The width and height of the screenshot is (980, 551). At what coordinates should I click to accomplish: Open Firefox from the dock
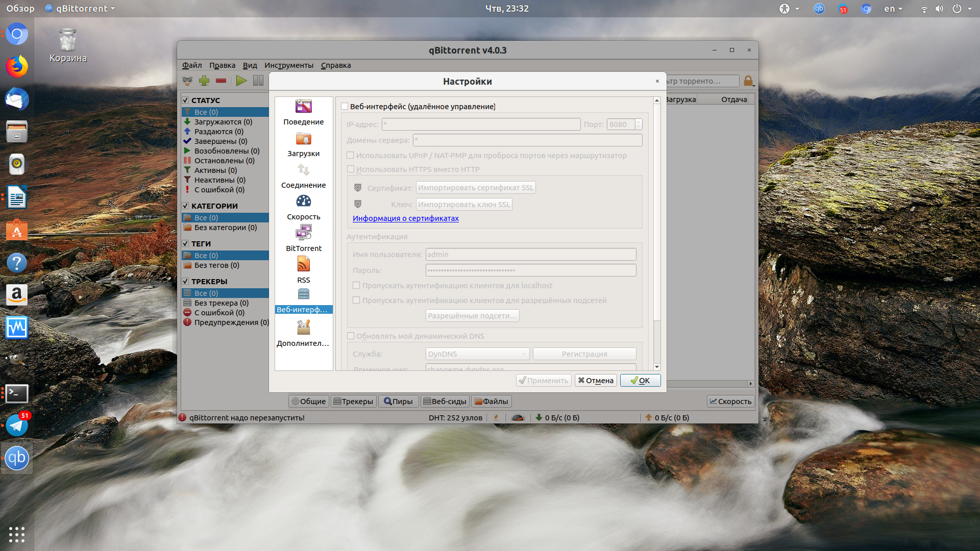coord(17,67)
